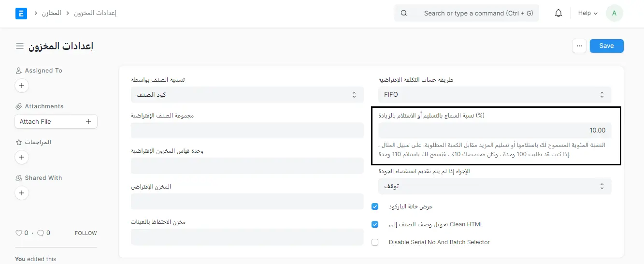Click the 10.00 allowance percentage field
This screenshot has width=644, height=264.
click(495, 131)
